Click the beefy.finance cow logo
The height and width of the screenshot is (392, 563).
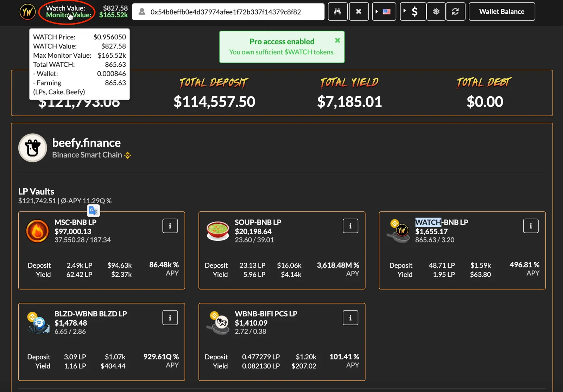point(33,148)
